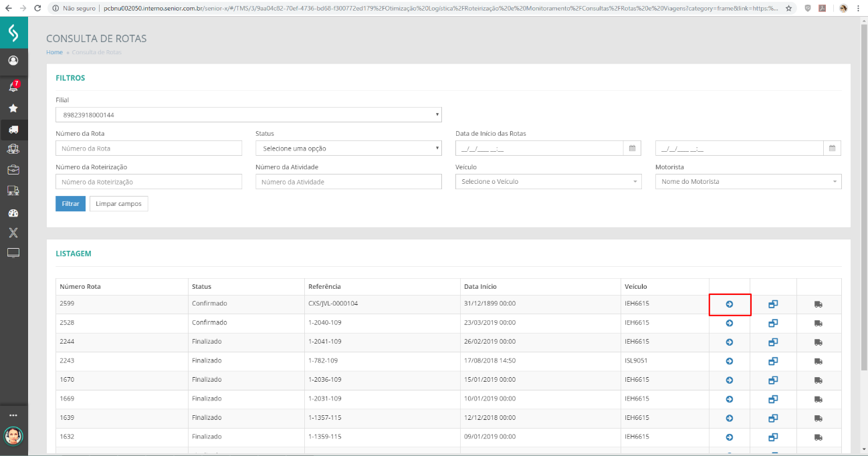Open the briefcase module in the sidebar

coord(13,170)
